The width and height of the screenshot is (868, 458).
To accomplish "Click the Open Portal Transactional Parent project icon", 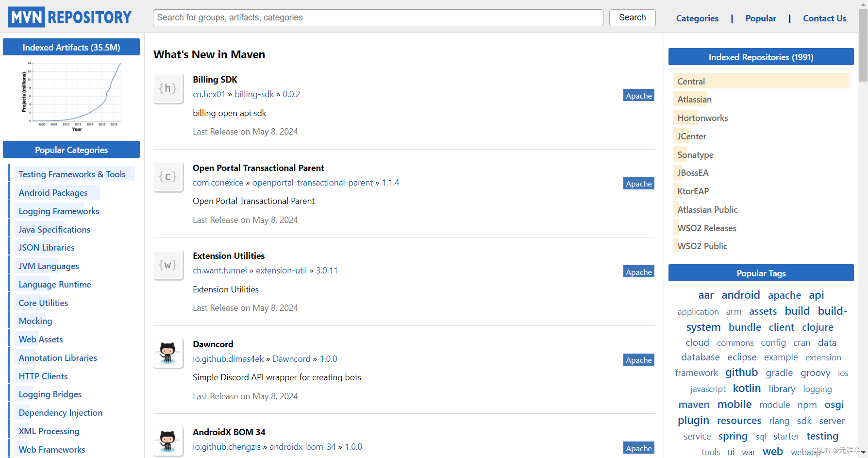I will click(x=167, y=177).
